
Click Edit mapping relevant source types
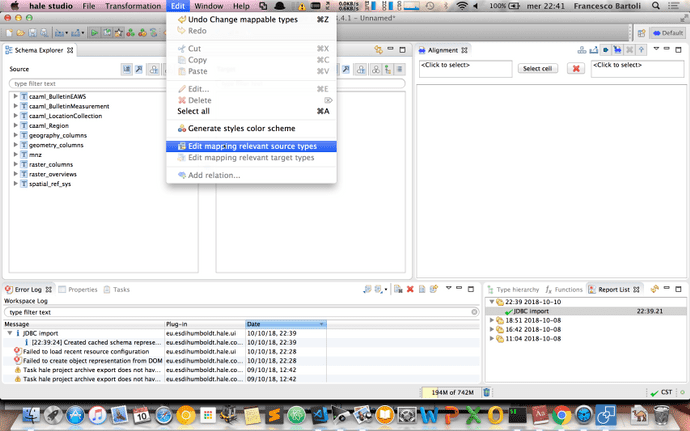click(x=251, y=146)
